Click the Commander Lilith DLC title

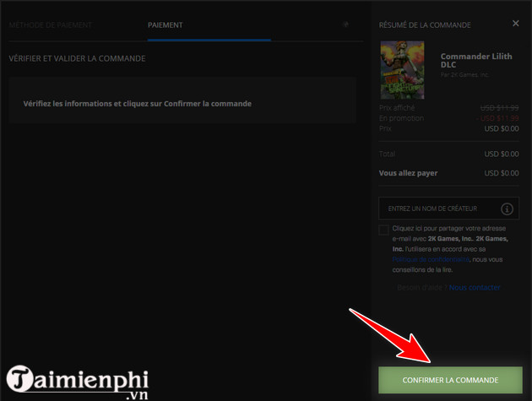point(476,61)
